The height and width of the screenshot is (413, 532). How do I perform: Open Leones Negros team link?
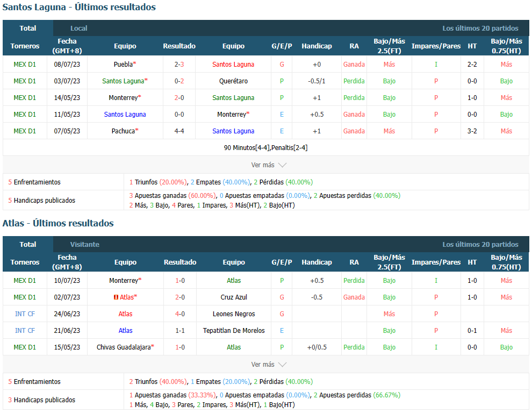pyautogui.click(x=234, y=314)
